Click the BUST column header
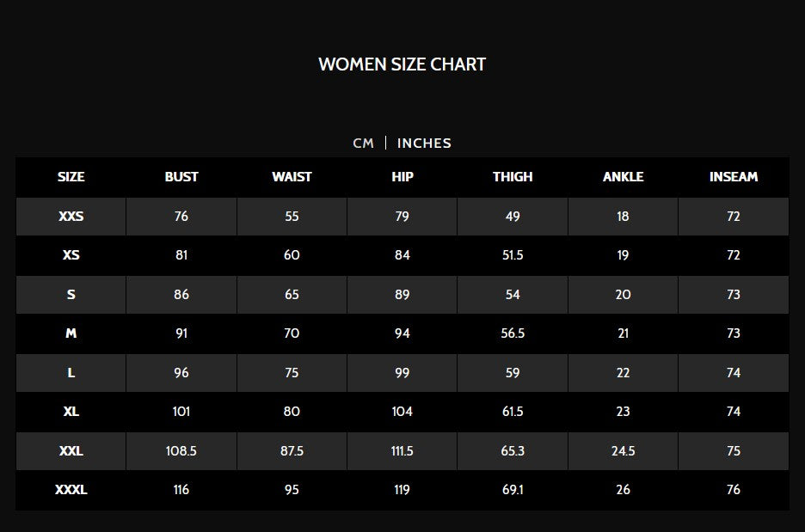Viewport: 805px width, 532px height. click(181, 177)
